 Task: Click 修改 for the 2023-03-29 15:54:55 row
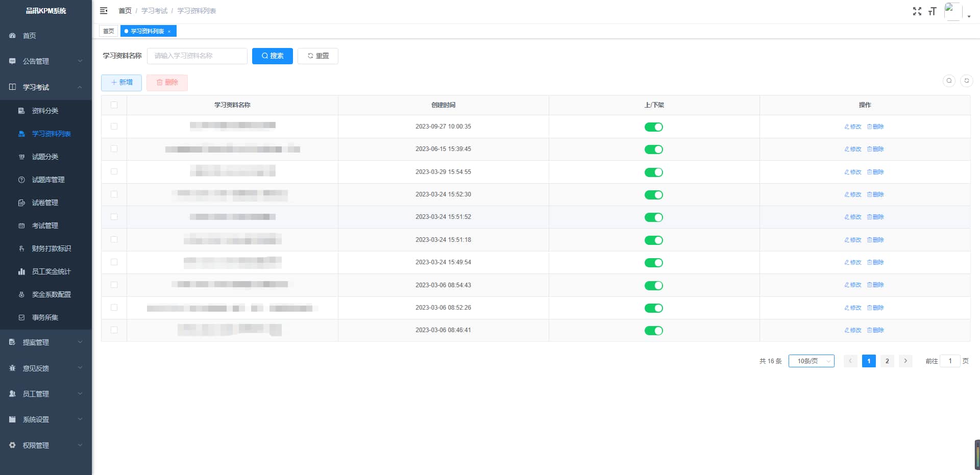pos(853,172)
